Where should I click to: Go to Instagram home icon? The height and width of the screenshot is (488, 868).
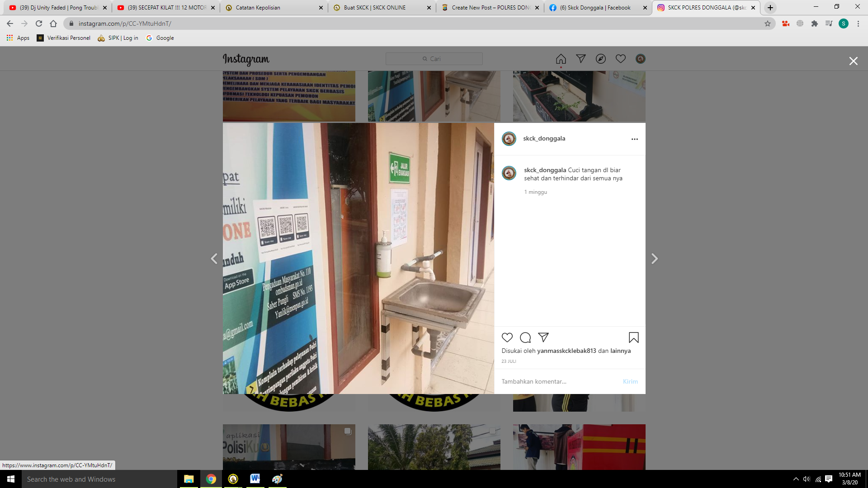561,59
